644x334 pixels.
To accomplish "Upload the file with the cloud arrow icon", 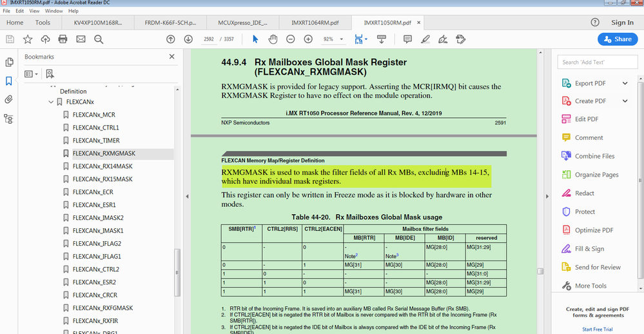I will point(45,39).
